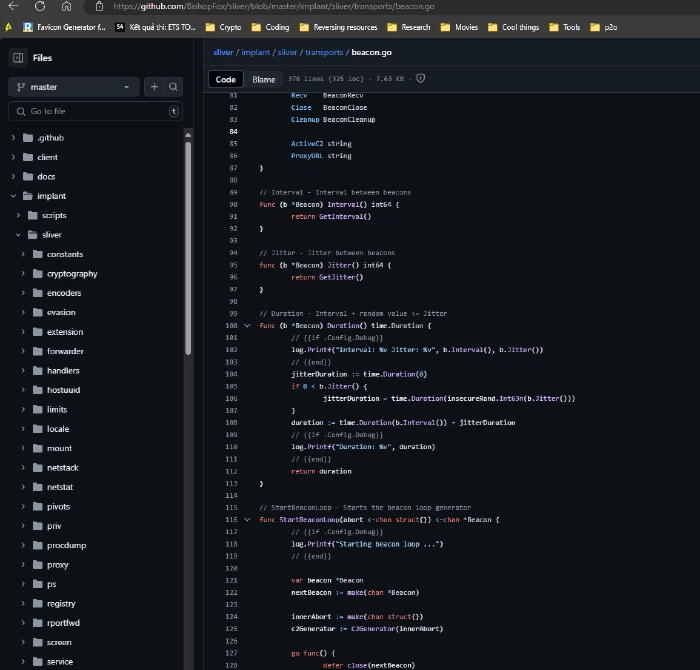Image resolution: width=700 pixels, height=670 pixels.
Task: Fold StartBeaconLoop function at line 116
Action: pyautogui.click(x=247, y=520)
